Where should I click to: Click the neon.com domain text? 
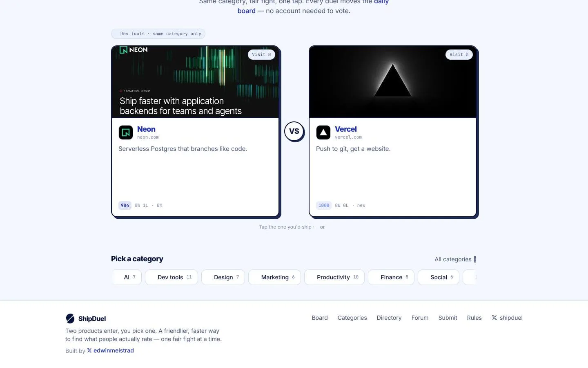point(148,137)
